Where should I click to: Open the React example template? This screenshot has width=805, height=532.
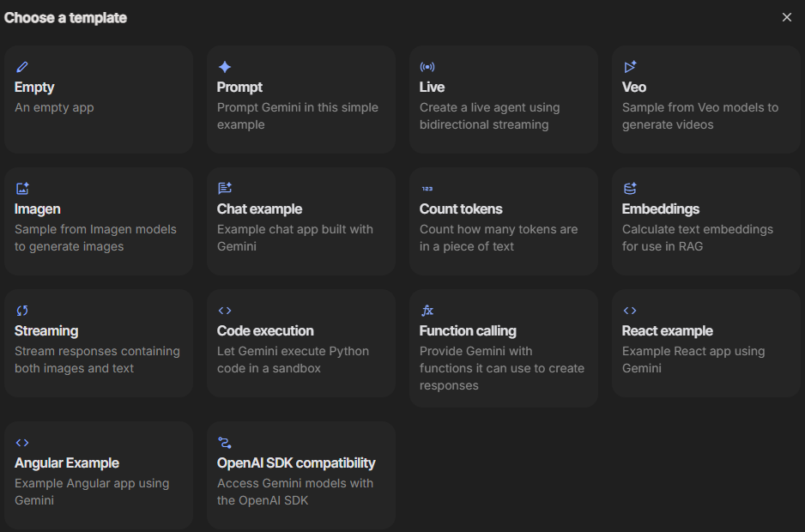705,343
